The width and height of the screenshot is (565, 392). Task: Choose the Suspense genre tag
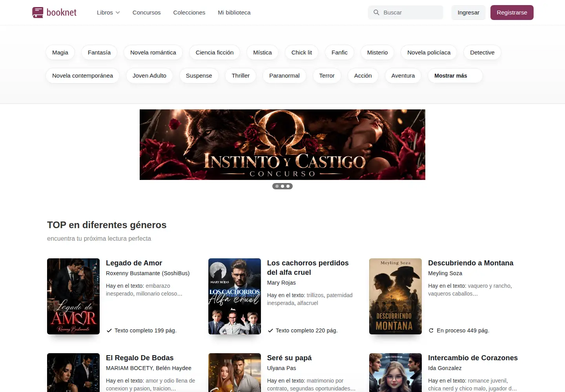point(199,76)
